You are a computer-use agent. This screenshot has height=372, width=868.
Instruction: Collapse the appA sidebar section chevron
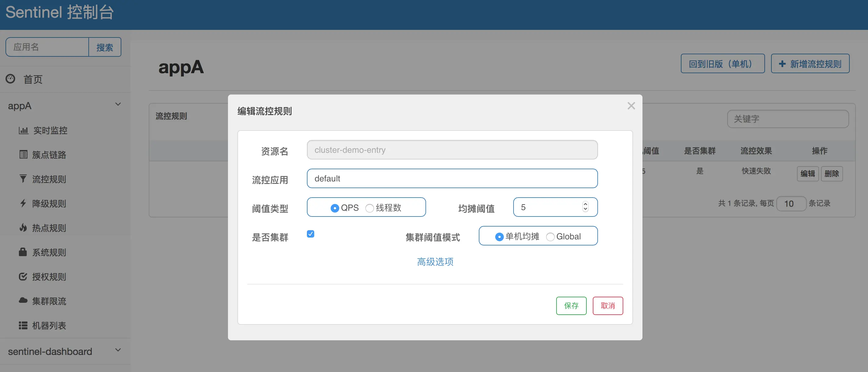click(x=118, y=104)
